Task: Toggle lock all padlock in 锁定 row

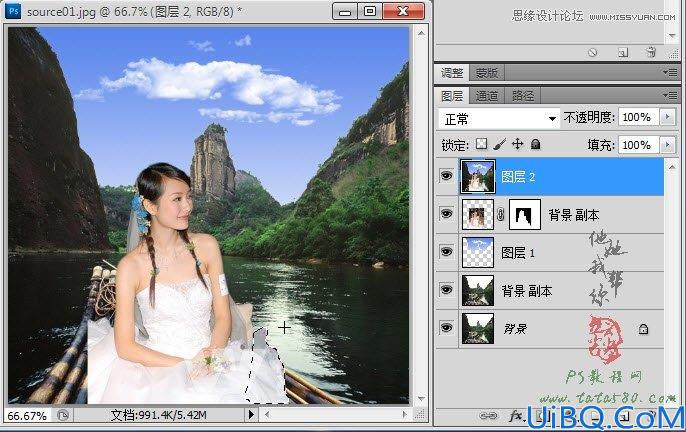Action: (x=536, y=144)
